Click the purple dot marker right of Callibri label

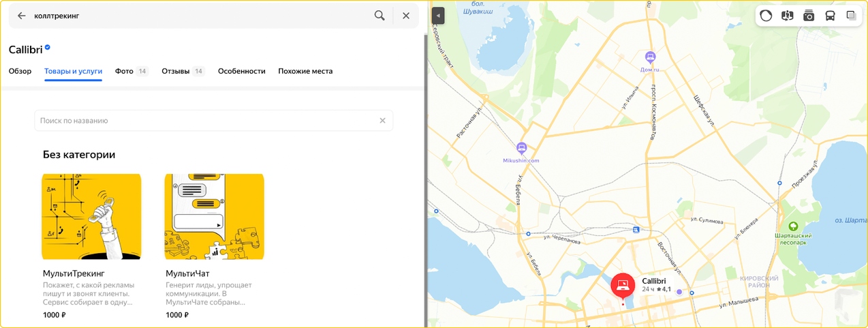click(x=679, y=292)
